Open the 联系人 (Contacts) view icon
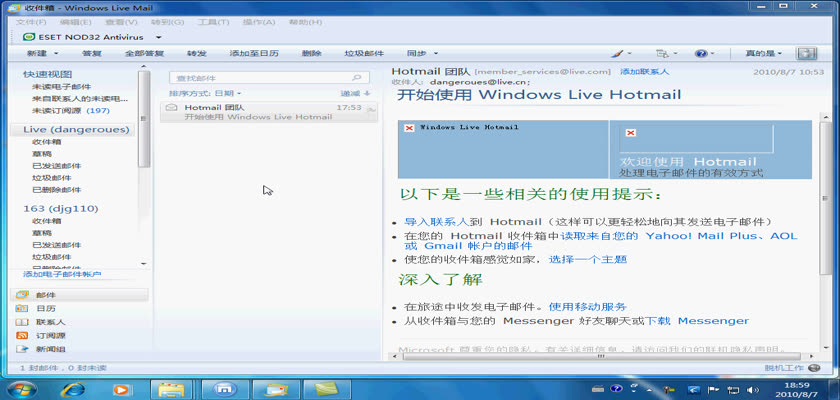The width and height of the screenshot is (840, 400). pyautogui.click(x=22, y=322)
